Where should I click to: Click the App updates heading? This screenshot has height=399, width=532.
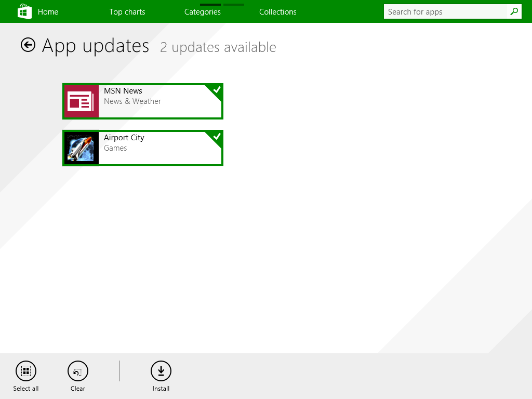[96, 46]
